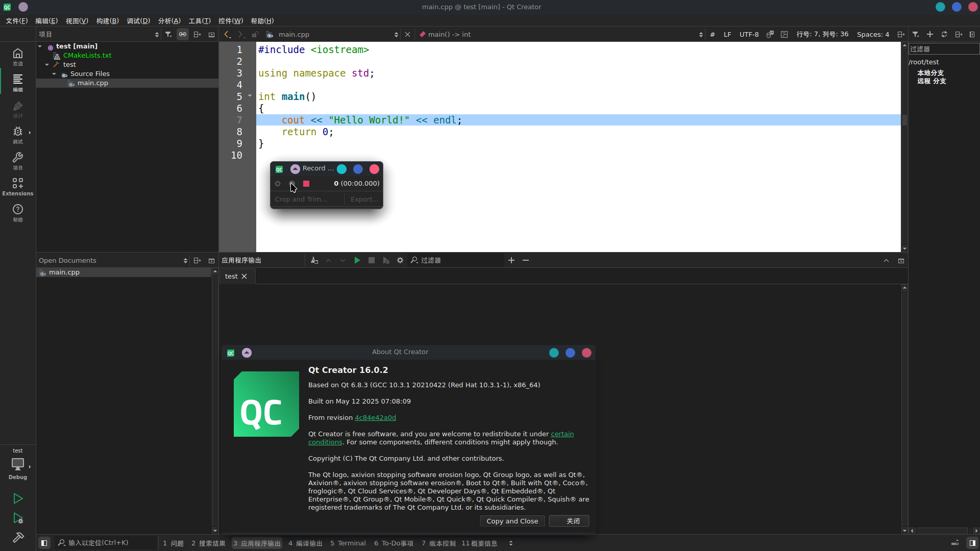Click Copy and Close button
This screenshot has width=980, height=551.
click(x=512, y=521)
